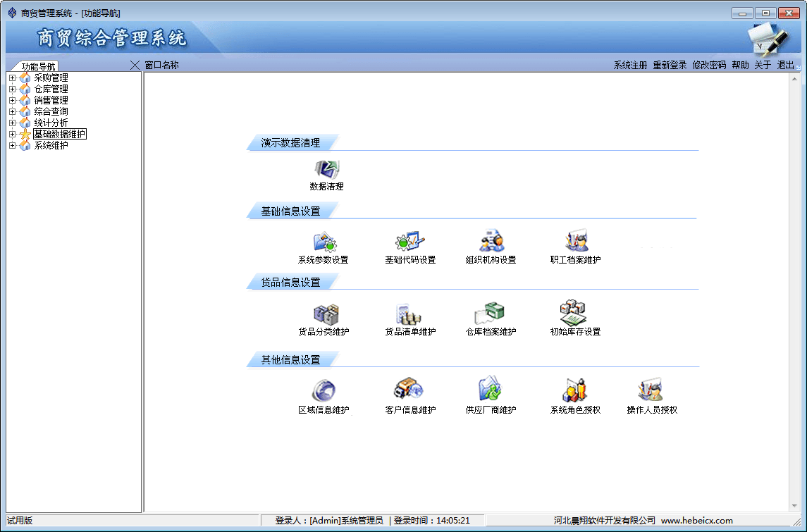Launch 职工档案维护 employee records icon
807x532 pixels.
click(576, 242)
